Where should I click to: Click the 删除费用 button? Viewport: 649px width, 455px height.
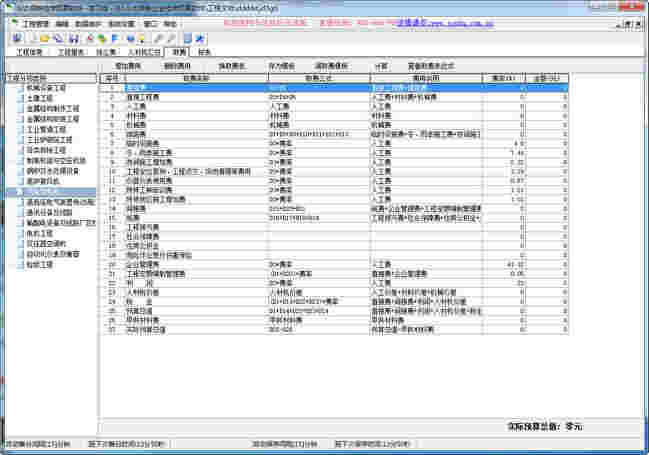pyautogui.click(x=177, y=66)
